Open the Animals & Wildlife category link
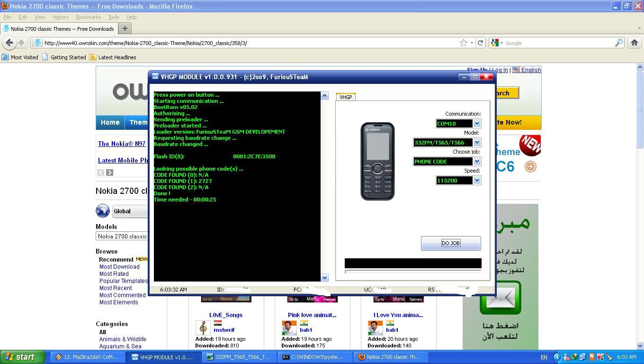 pos(123,339)
